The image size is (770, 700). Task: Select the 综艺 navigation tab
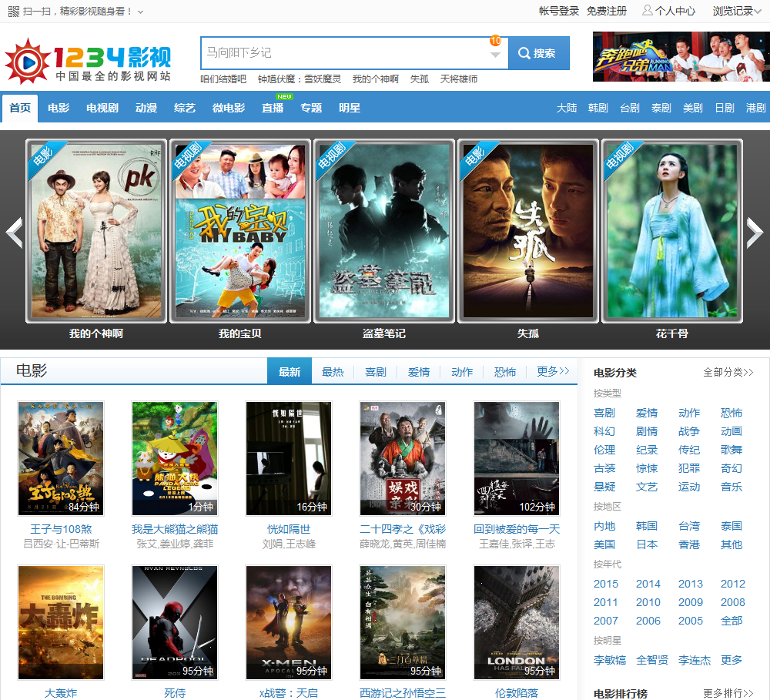tap(185, 108)
